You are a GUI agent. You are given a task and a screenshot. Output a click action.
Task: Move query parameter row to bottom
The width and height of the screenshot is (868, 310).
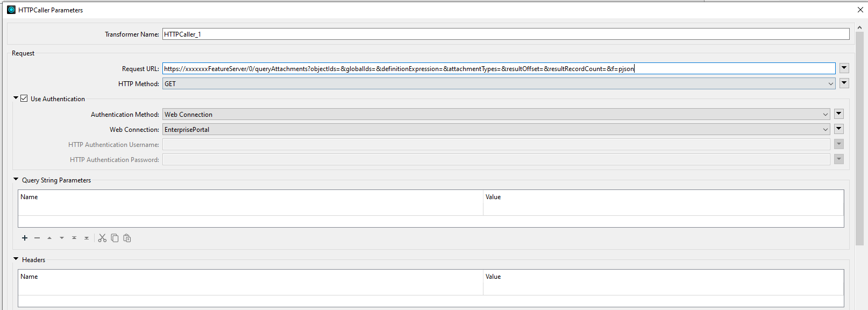pyautogui.click(x=87, y=238)
